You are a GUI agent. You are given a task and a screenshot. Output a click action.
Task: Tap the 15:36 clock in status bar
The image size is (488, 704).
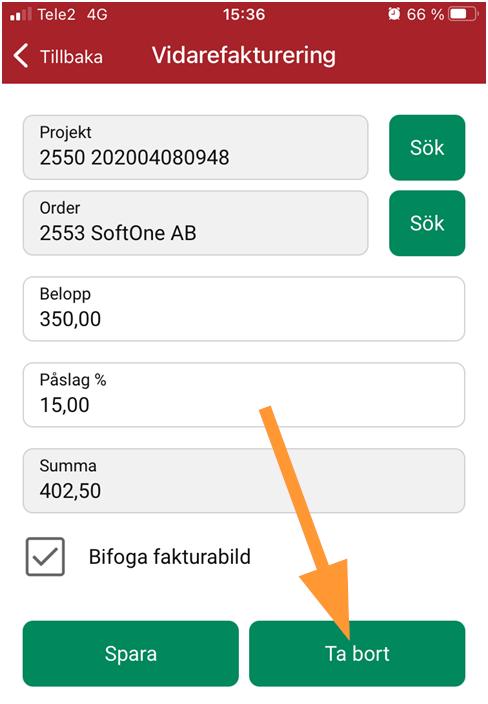pos(244,14)
